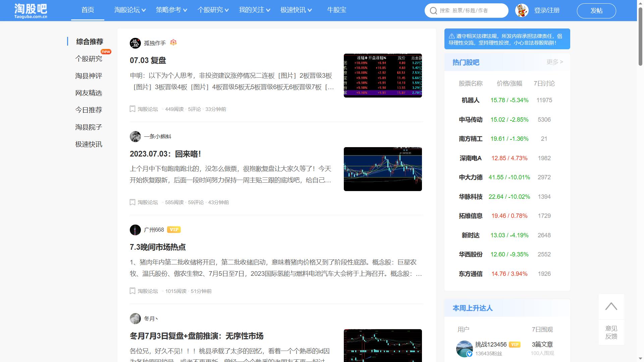The image size is (644, 362).
Task: Open 孤独作手's profile avatar
Action: [135, 43]
